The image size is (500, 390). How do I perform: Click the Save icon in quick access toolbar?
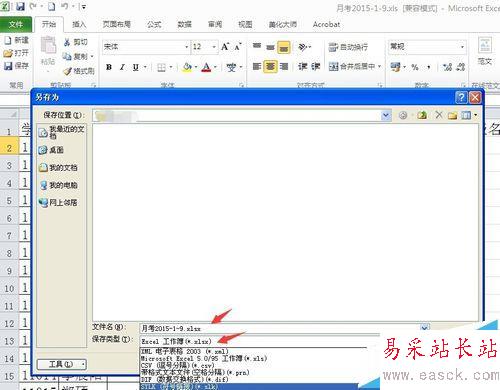tap(20, 6)
